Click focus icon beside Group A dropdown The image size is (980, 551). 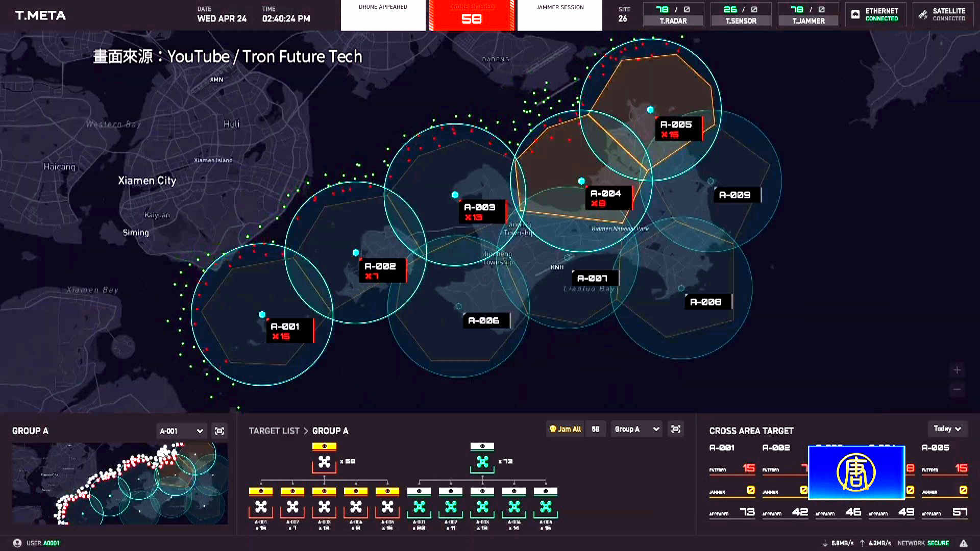click(676, 429)
